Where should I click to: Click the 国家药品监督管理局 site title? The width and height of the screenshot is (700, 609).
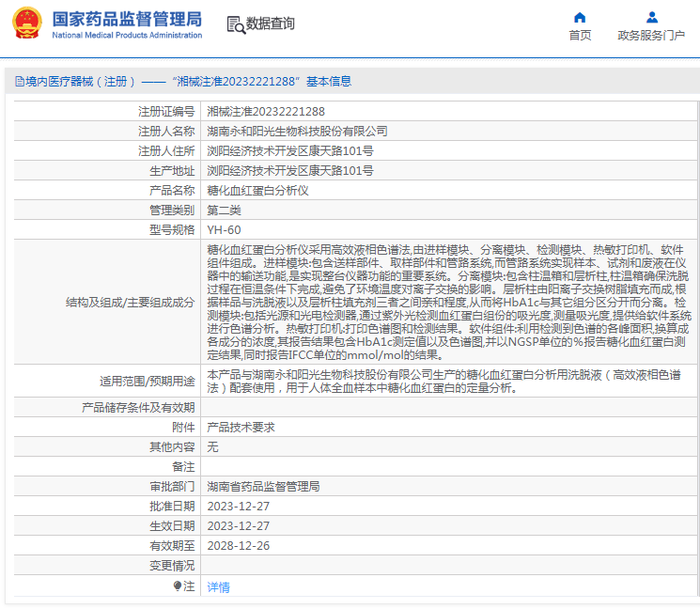[x=127, y=19]
